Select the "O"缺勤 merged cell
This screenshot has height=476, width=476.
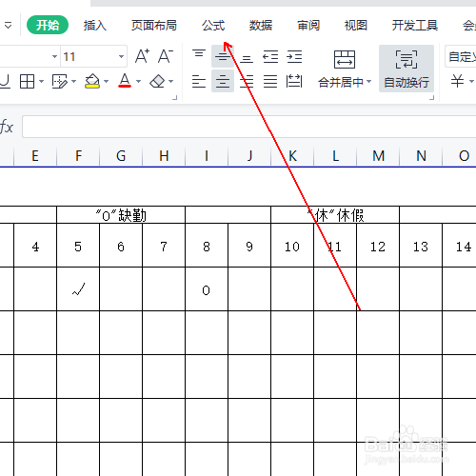[121, 215]
